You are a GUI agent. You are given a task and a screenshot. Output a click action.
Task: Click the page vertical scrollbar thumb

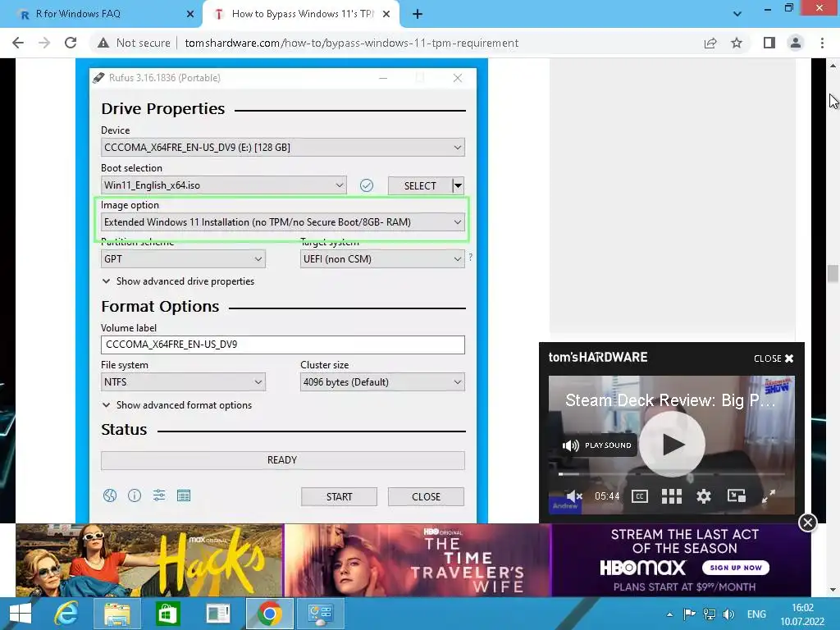[833, 273]
